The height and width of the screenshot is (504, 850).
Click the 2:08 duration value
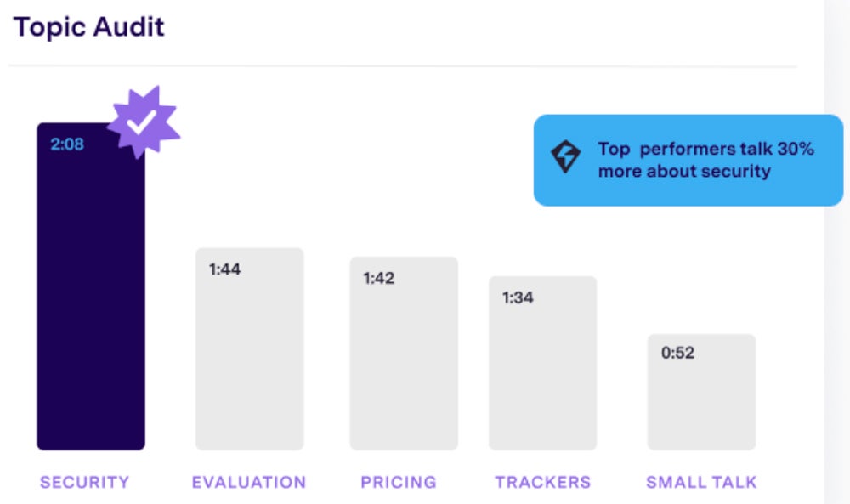click(x=67, y=144)
